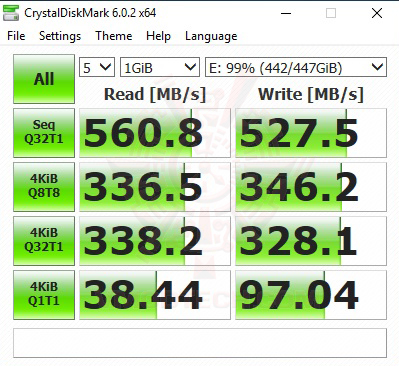Expand the drive selection dropdown E: 99%
This screenshot has width=399, height=366.
[296, 67]
